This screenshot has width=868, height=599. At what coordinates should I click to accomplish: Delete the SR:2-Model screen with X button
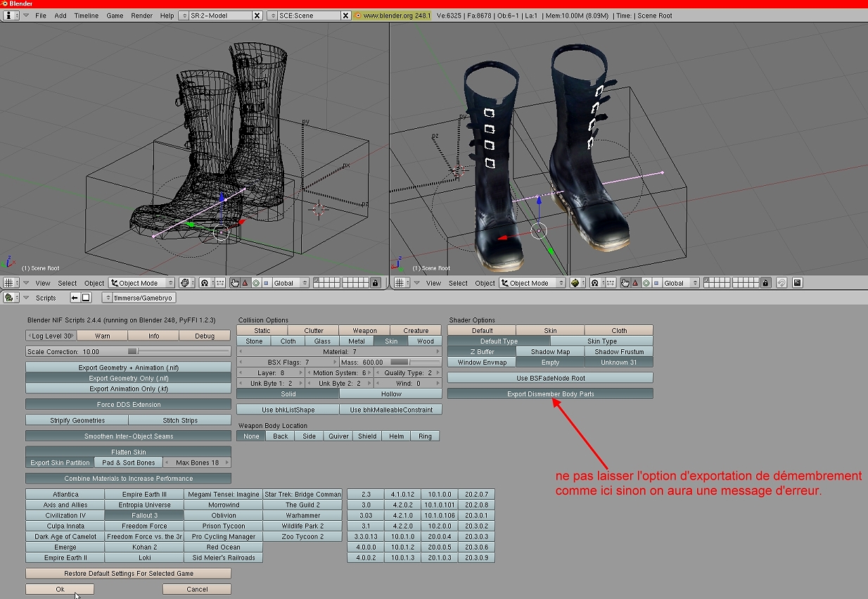(257, 15)
